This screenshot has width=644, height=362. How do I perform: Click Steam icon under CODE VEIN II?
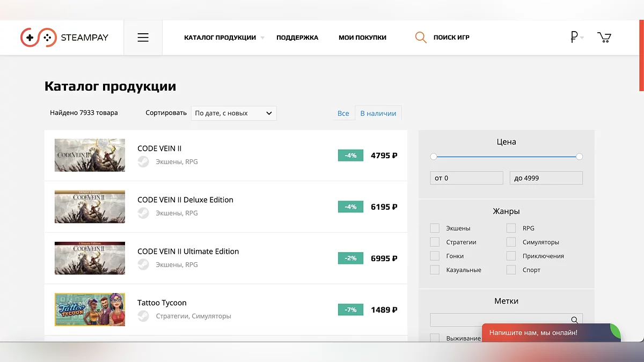pyautogui.click(x=143, y=162)
